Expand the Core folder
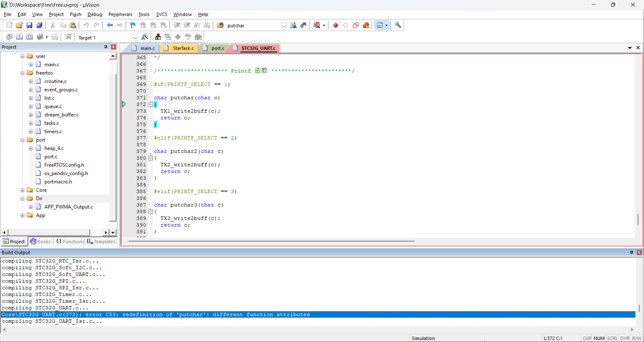This screenshot has height=342, width=644. [22, 190]
